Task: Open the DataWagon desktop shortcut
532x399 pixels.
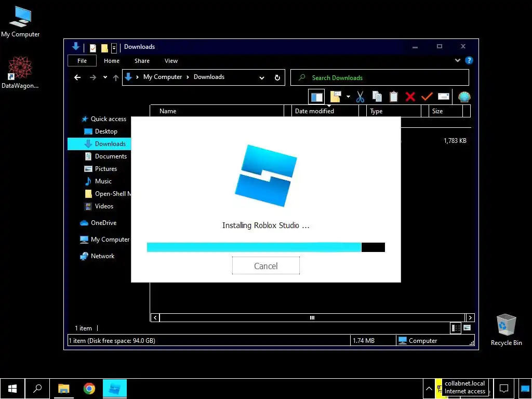Action: coord(20,73)
